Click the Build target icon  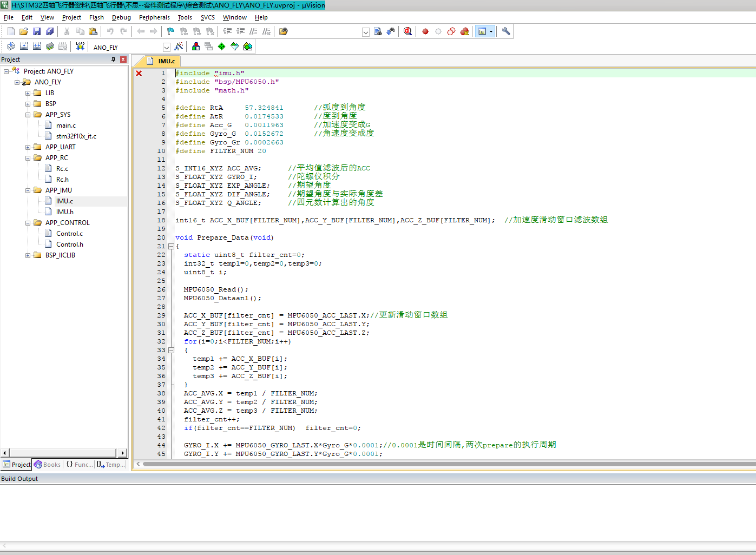(24, 47)
